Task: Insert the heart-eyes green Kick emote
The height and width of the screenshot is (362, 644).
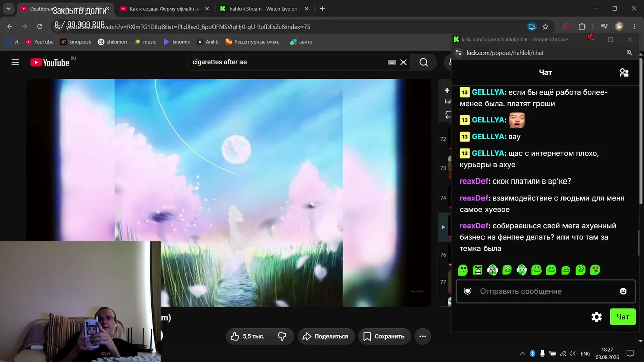Action: [595, 270]
